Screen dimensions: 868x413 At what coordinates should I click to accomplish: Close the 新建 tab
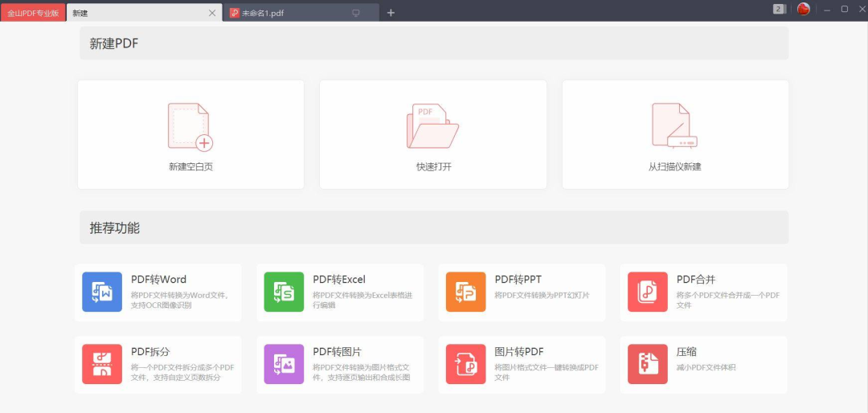[212, 14]
